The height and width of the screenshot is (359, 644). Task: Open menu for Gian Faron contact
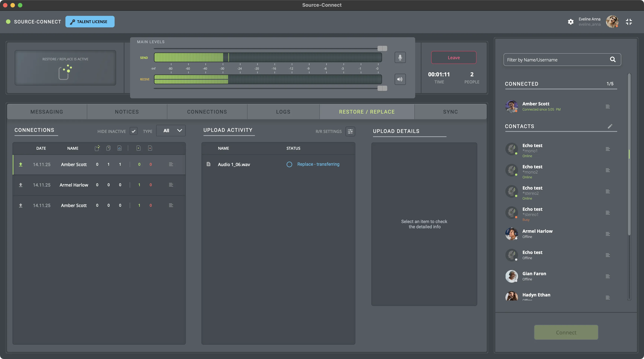click(x=608, y=277)
